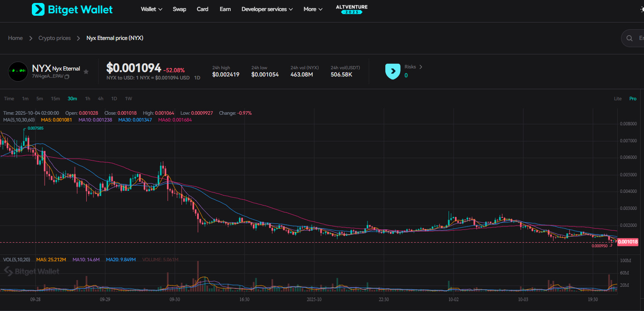
Task: Expand the Developer services menu
Action: [267, 9]
